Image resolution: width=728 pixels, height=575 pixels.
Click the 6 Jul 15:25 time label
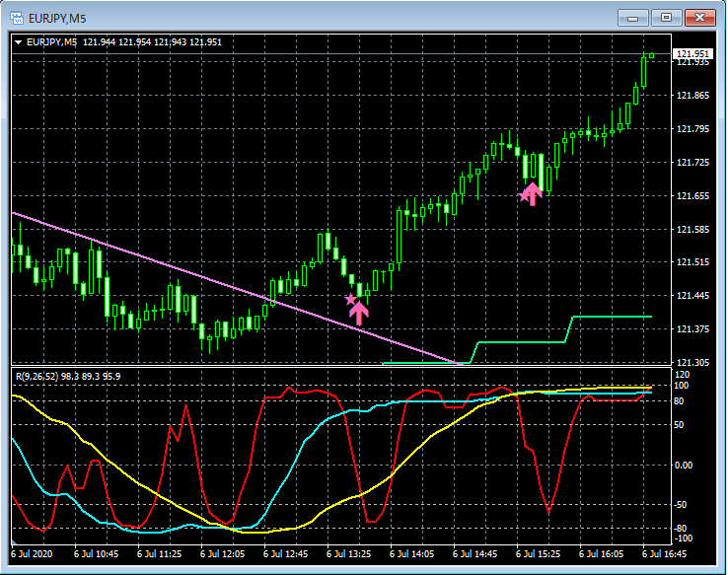pos(538,554)
